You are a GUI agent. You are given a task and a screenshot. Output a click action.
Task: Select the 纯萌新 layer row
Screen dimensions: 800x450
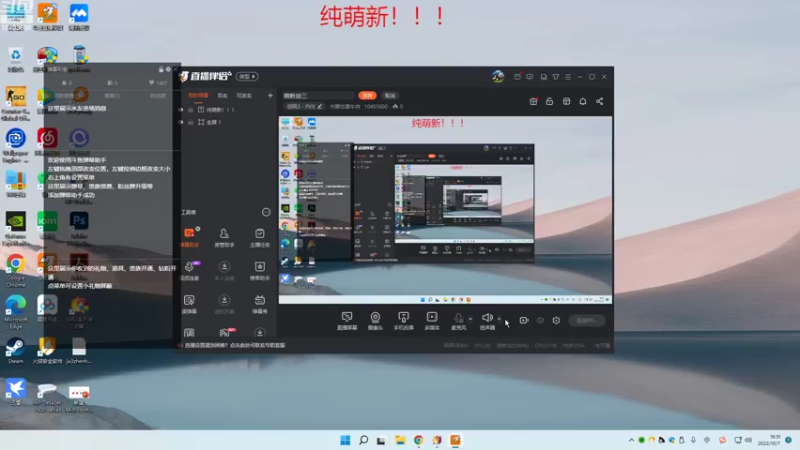coord(227,110)
